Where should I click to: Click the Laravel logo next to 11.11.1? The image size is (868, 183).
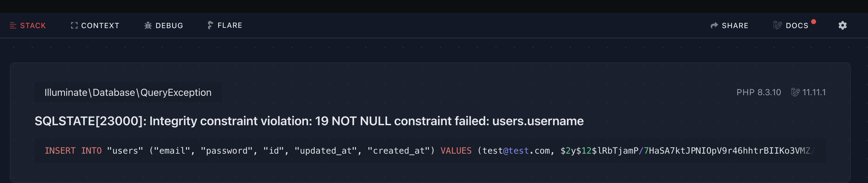795,92
